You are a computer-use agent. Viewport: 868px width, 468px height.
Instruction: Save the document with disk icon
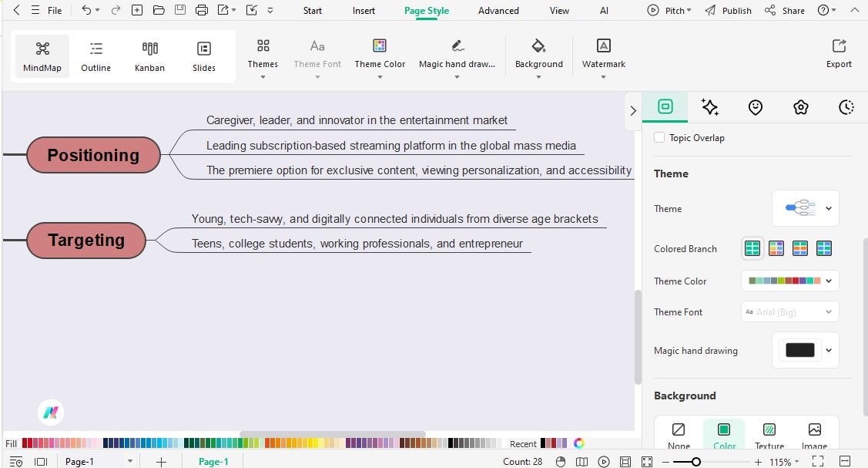180,10
